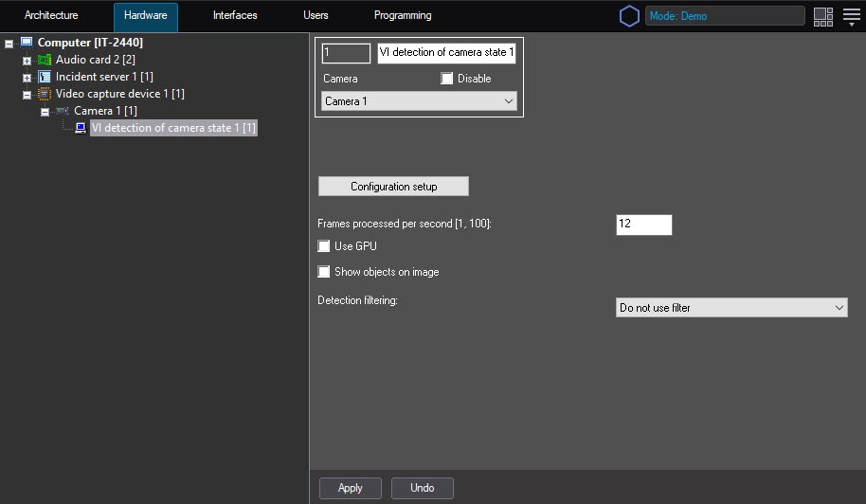Enable the Use GPU checkbox
Image resolution: width=866 pixels, height=504 pixels.
(325, 246)
